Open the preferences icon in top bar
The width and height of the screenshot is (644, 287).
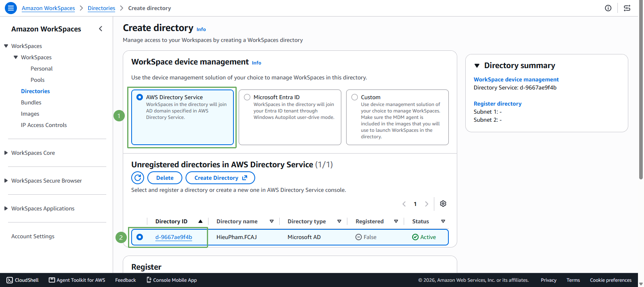click(627, 8)
